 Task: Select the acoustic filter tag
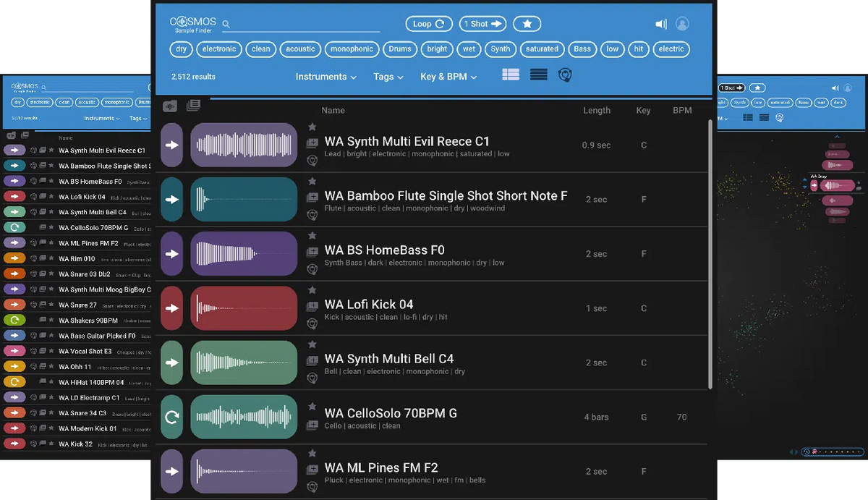(300, 49)
